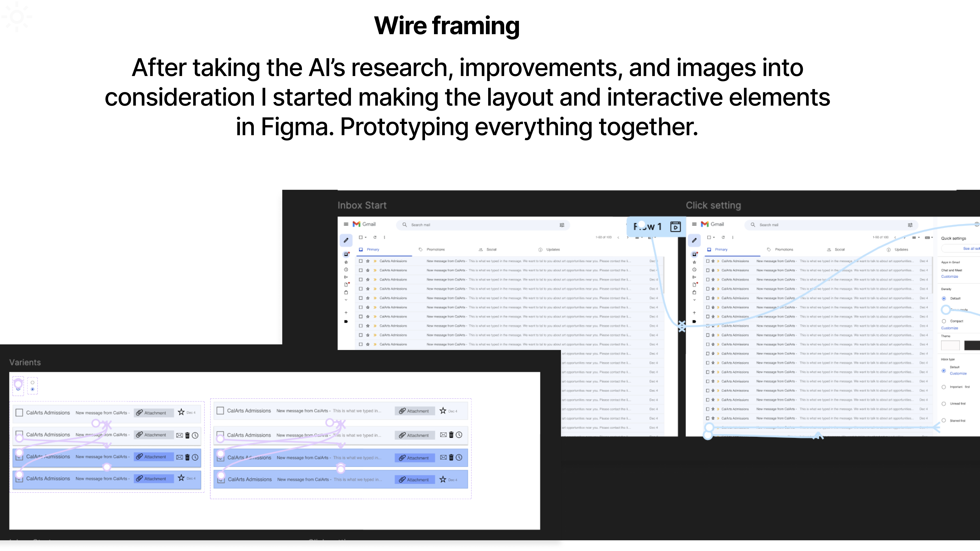Open Sent sidebar icon in Click setting frame

694,277
